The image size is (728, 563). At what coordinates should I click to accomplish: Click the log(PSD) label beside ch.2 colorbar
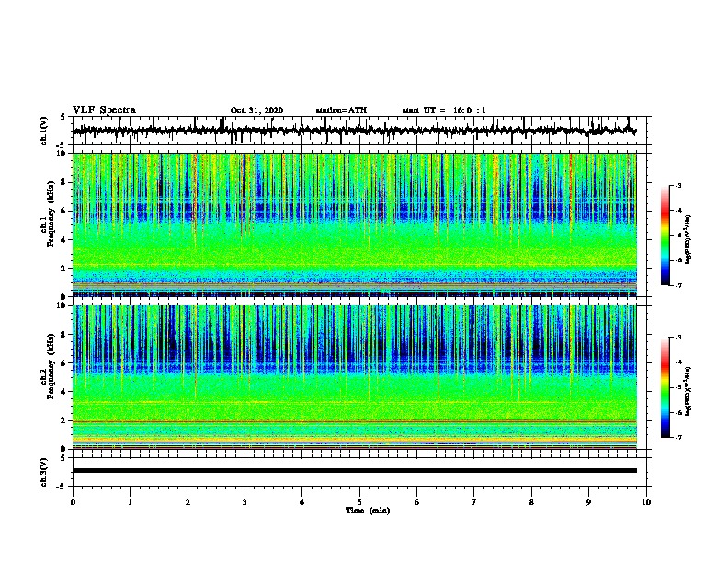[688, 391]
